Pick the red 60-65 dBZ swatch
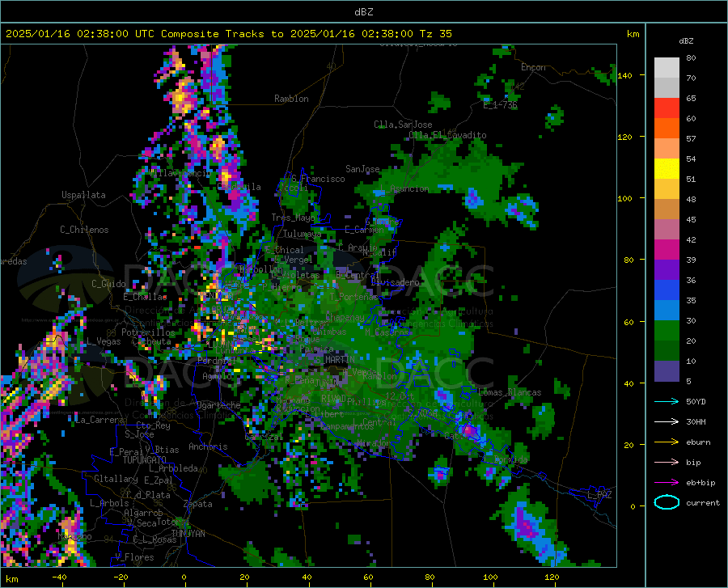Image resolution: width=728 pixels, height=588 pixels. pos(667,108)
